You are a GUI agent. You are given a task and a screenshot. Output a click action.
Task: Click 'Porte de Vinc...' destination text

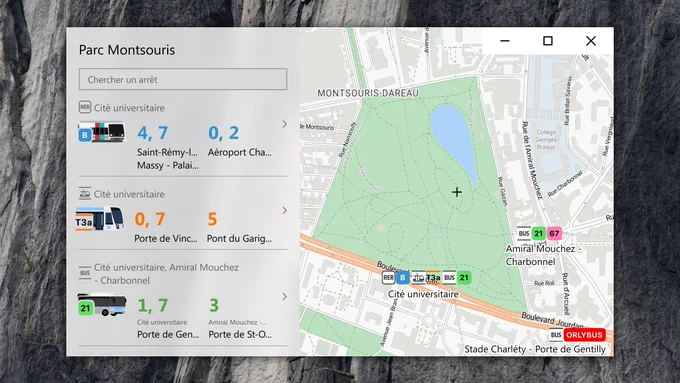166,239
